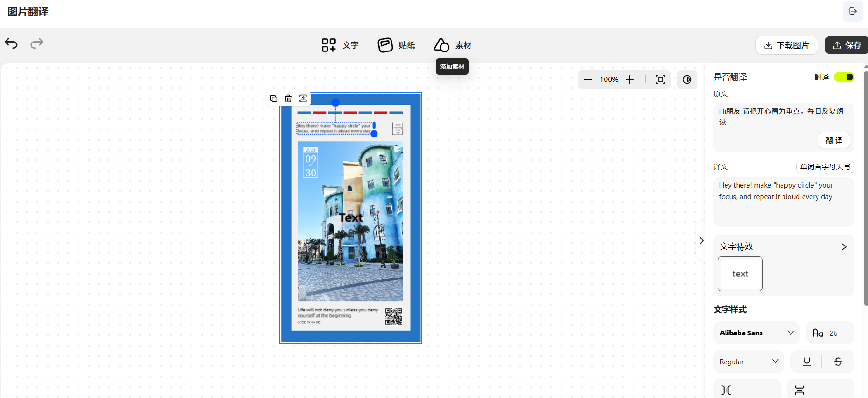Click the 翻译 translate button
Viewport: 868px width, 398px height.
pos(833,140)
